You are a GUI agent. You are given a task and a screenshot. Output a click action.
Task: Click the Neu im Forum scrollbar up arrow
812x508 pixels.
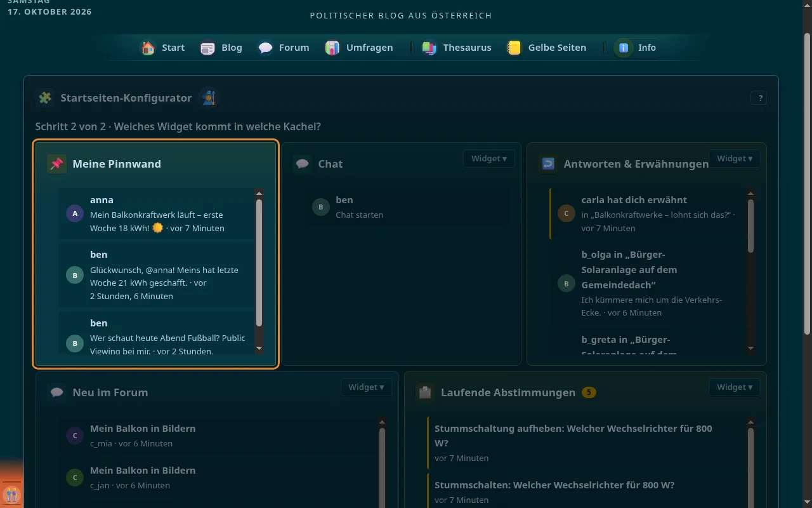pyautogui.click(x=382, y=422)
